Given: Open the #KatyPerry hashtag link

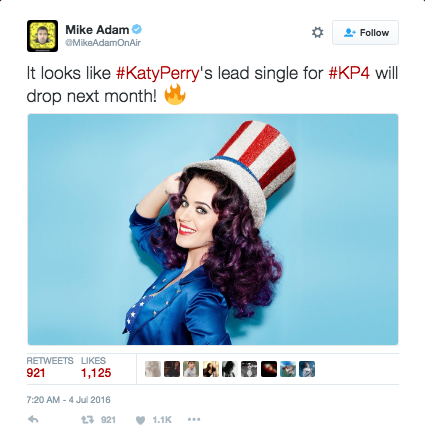Looking at the screenshot, I should 157,73.
